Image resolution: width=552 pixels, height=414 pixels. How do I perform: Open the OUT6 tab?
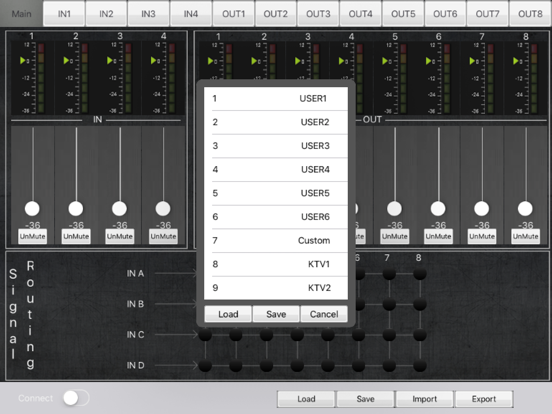click(x=445, y=14)
